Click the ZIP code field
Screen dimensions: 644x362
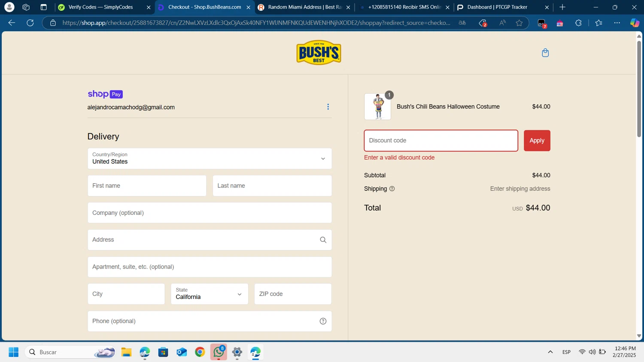click(x=293, y=294)
